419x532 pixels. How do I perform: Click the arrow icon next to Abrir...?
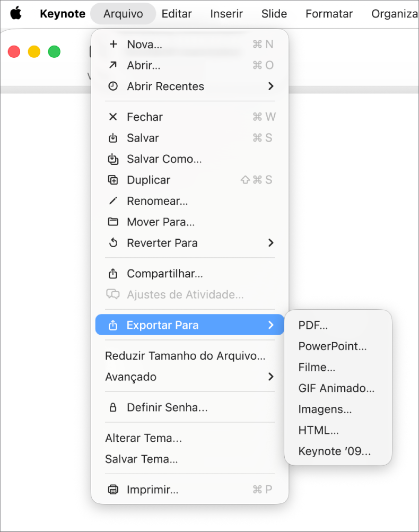(113, 65)
